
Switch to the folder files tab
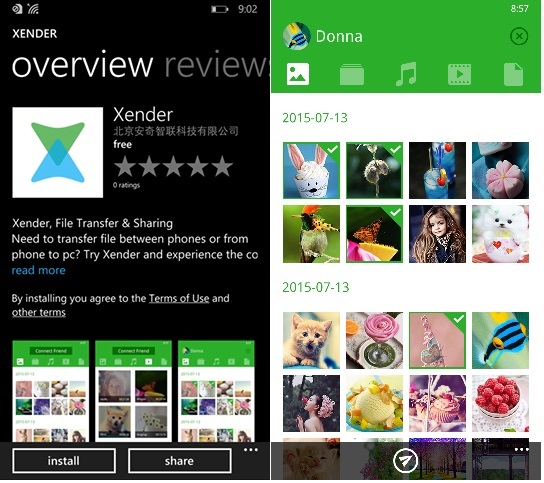(x=352, y=74)
